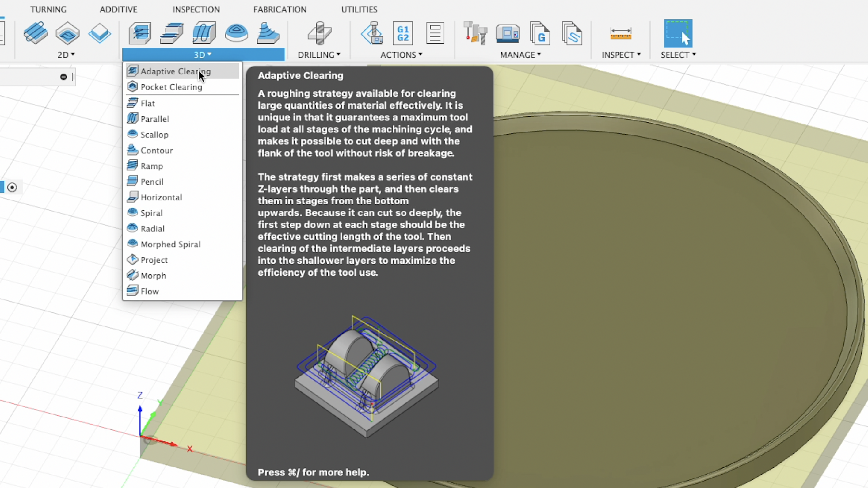Click the Drill tool icon
Screen dimensions: 868x488
point(319,33)
